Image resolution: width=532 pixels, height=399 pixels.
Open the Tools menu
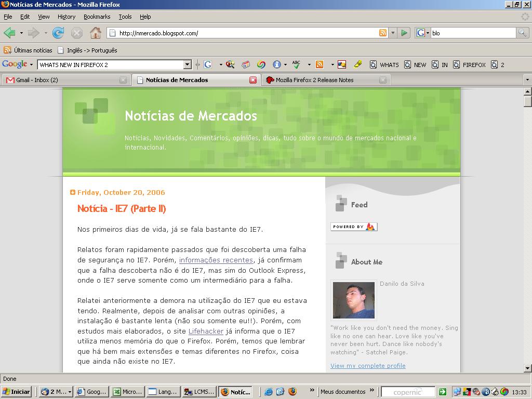tap(125, 17)
